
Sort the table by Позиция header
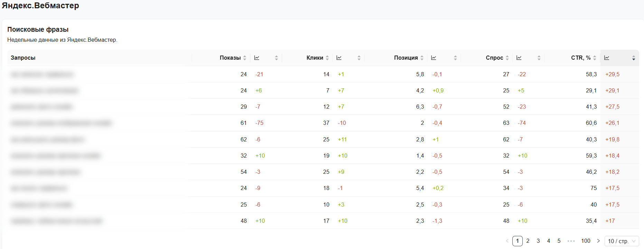click(x=406, y=58)
